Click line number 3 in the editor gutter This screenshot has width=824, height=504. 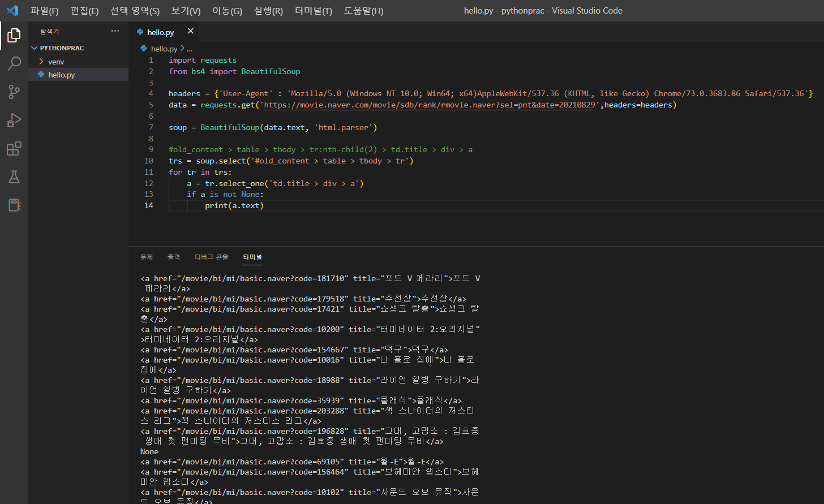[151, 83]
